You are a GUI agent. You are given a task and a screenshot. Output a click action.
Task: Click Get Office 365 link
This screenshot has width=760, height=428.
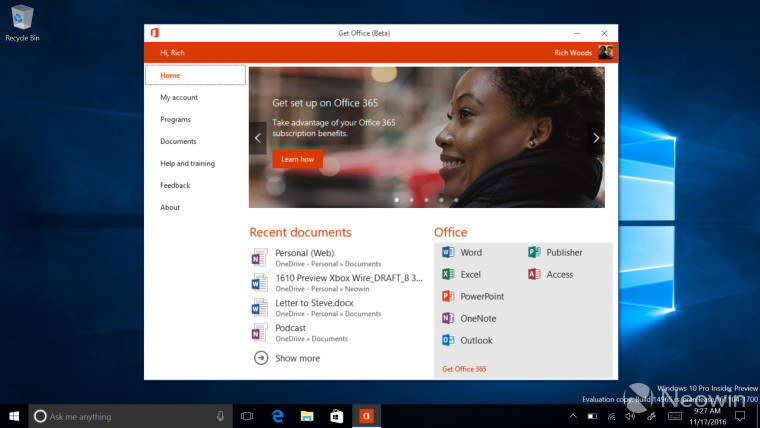click(464, 369)
